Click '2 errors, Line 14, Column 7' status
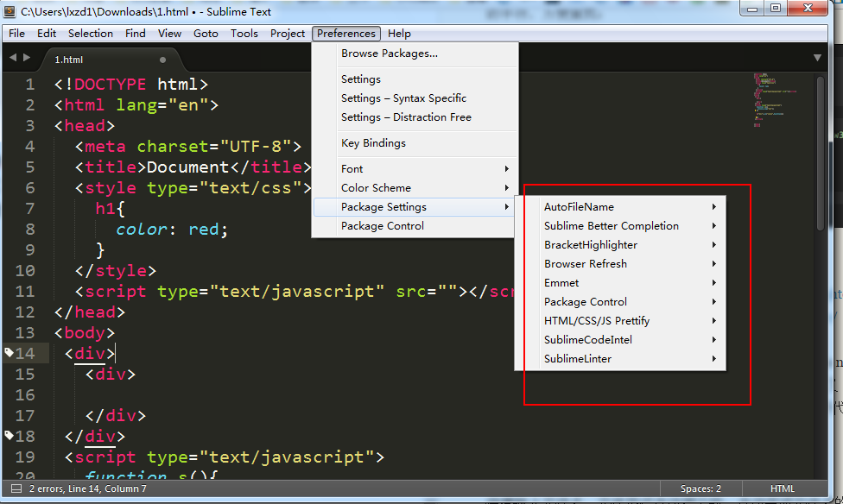The height and width of the screenshot is (504, 843). (x=87, y=488)
